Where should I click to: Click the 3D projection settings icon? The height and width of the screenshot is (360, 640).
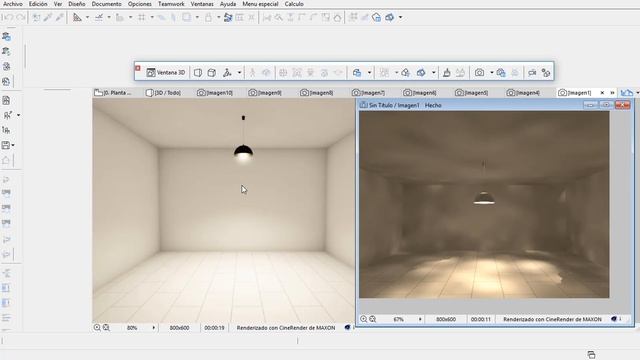click(227, 73)
